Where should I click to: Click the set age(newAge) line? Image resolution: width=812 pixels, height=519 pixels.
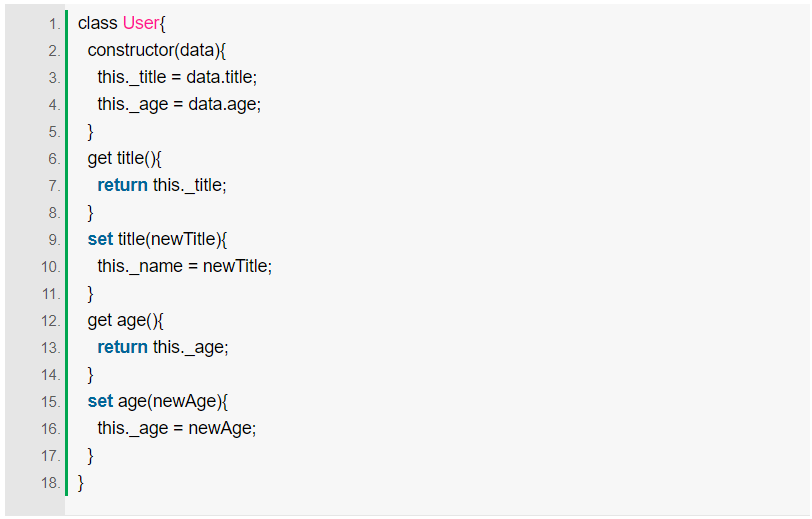coord(157,401)
